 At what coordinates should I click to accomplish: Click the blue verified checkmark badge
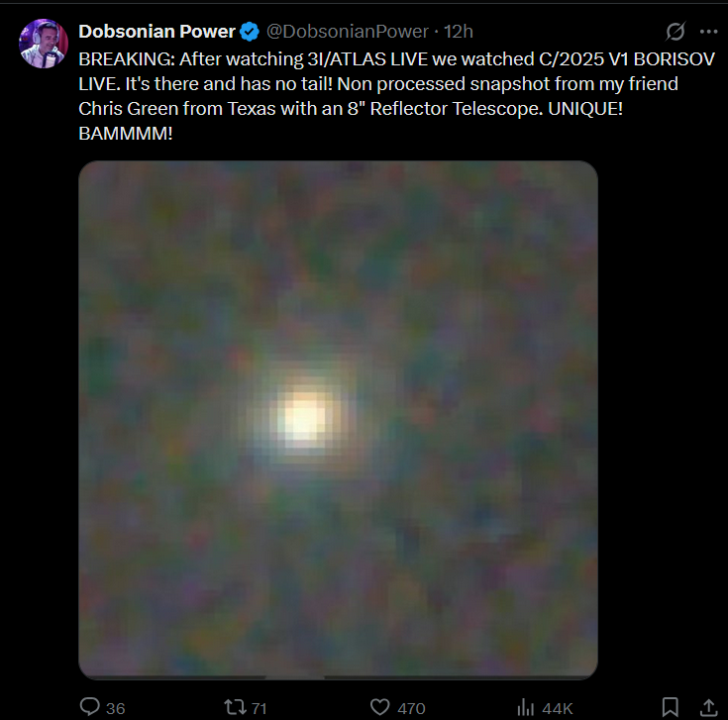(x=250, y=32)
